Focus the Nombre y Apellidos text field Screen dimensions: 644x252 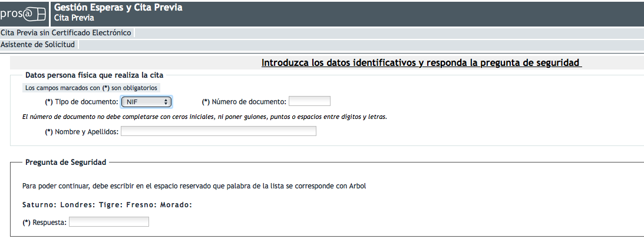click(218, 131)
